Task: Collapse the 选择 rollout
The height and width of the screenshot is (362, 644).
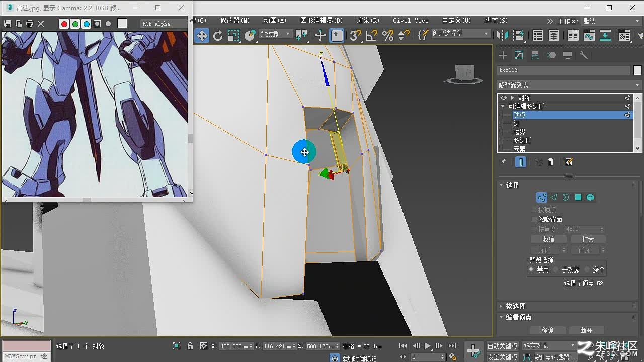Action: (501, 185)
